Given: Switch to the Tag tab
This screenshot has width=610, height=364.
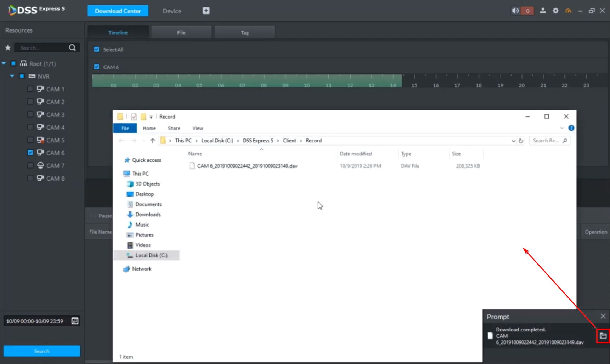Looking at the screenshot, I should pyautogui.click(x=244, y=33).
